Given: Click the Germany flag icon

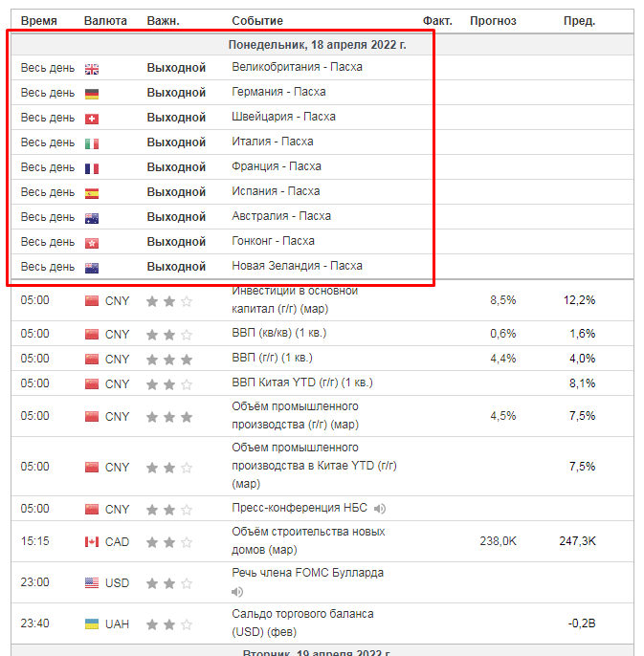Looking at the screenshot, I should point(92,94).
